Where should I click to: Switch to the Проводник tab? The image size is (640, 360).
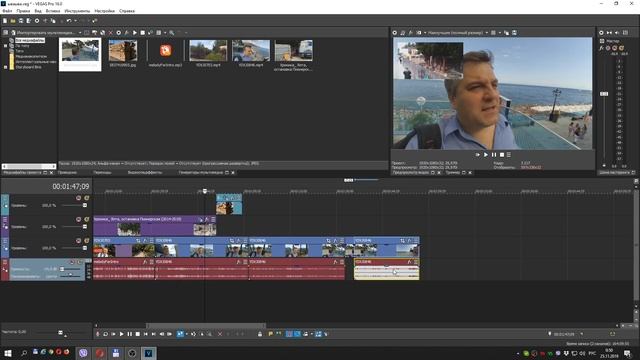tap(67, 173)
